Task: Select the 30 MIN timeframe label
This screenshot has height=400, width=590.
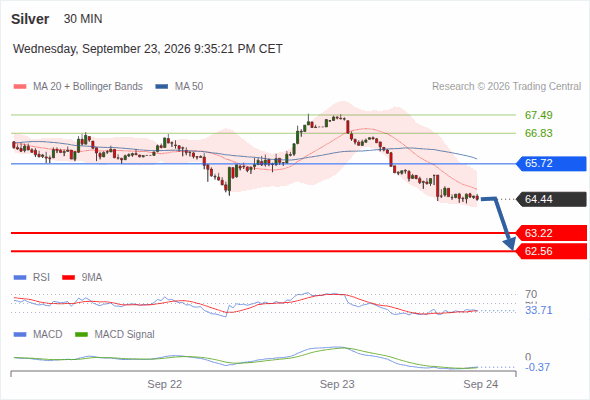Action: click(83, 19)
